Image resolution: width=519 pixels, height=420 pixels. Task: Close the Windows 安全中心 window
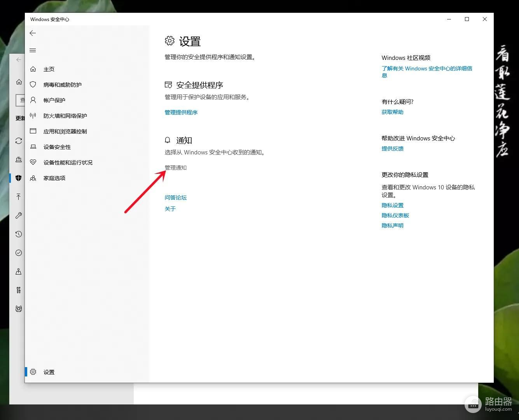point(485,19)
